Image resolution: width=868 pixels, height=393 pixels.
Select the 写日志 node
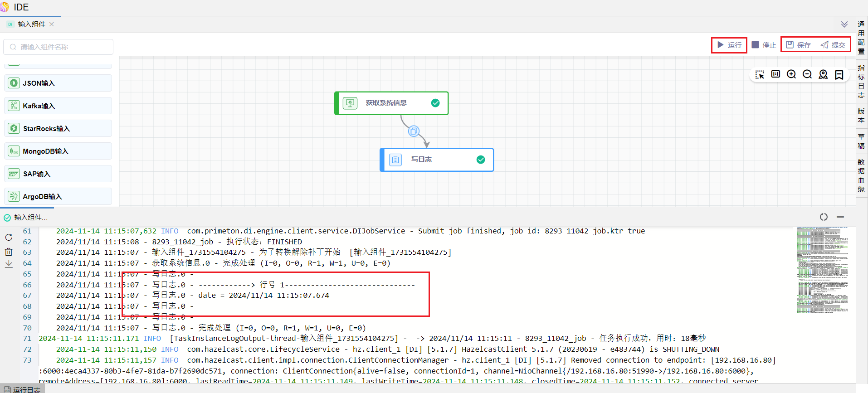coord(437,160)
